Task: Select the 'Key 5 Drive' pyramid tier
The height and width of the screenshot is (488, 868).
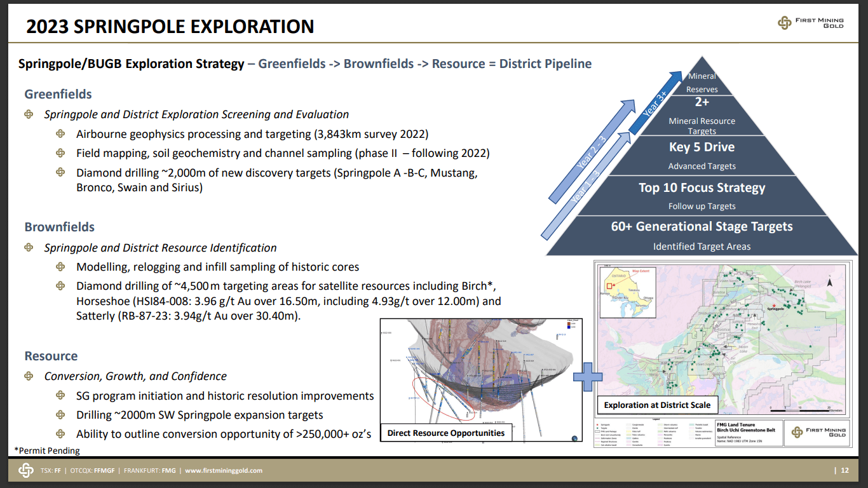Action: tap(702, 155)
